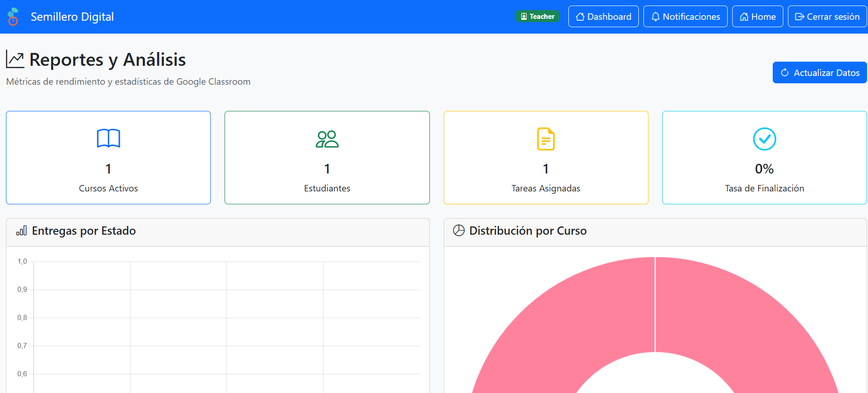This screenshot has width=868, height=393.
Task: Select the Tasa de Finalización label
Action: point(764,188)
